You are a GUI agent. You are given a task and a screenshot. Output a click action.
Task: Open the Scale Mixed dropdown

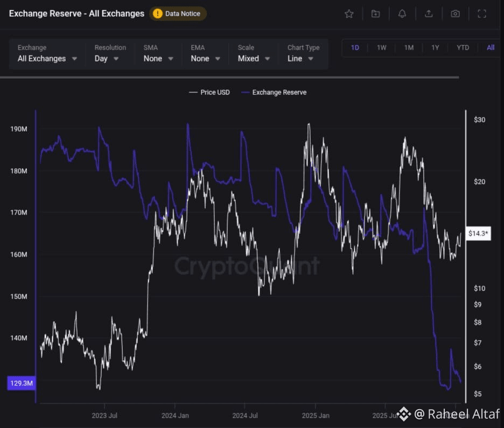coord(254,54)
